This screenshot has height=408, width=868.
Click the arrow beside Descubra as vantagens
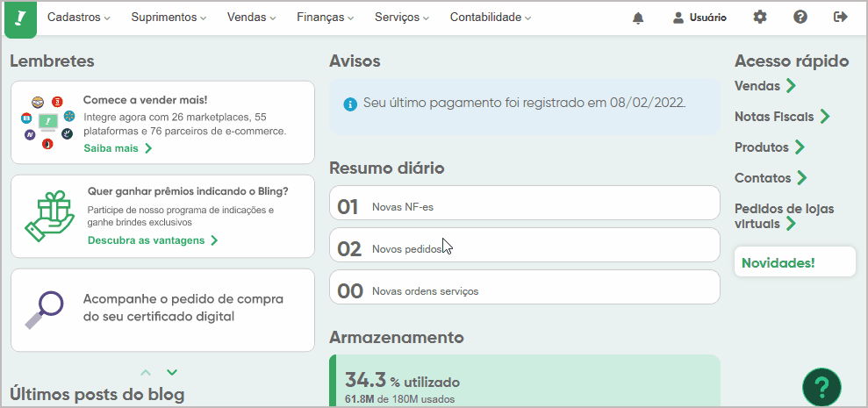pos(214,240)
